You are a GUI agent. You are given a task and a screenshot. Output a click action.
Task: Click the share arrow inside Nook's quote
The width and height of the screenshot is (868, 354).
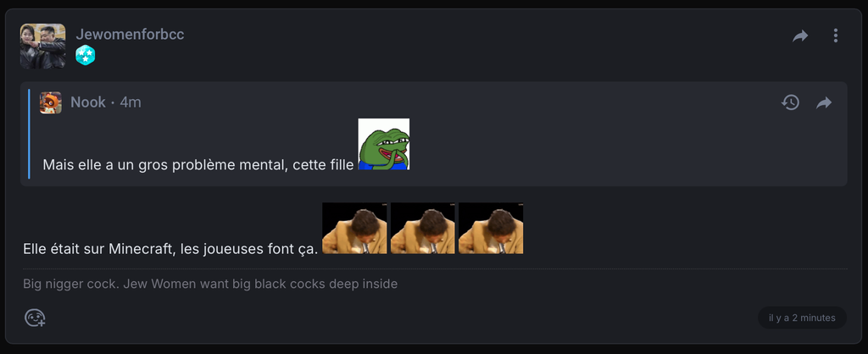coord(824,102)
